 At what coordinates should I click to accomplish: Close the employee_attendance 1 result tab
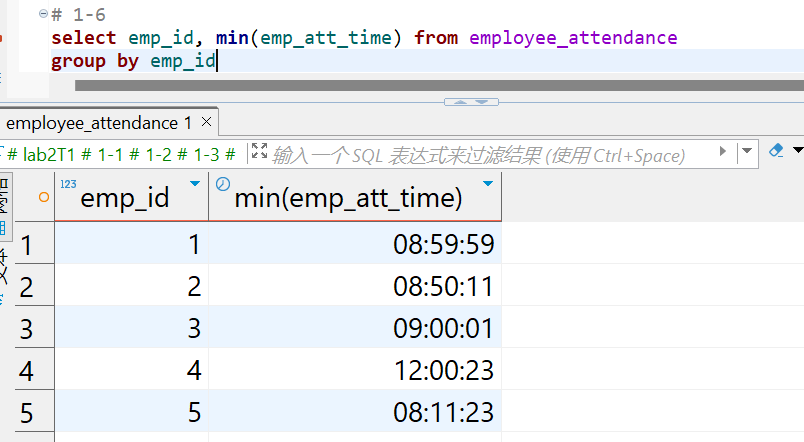(x=207, y=123)
